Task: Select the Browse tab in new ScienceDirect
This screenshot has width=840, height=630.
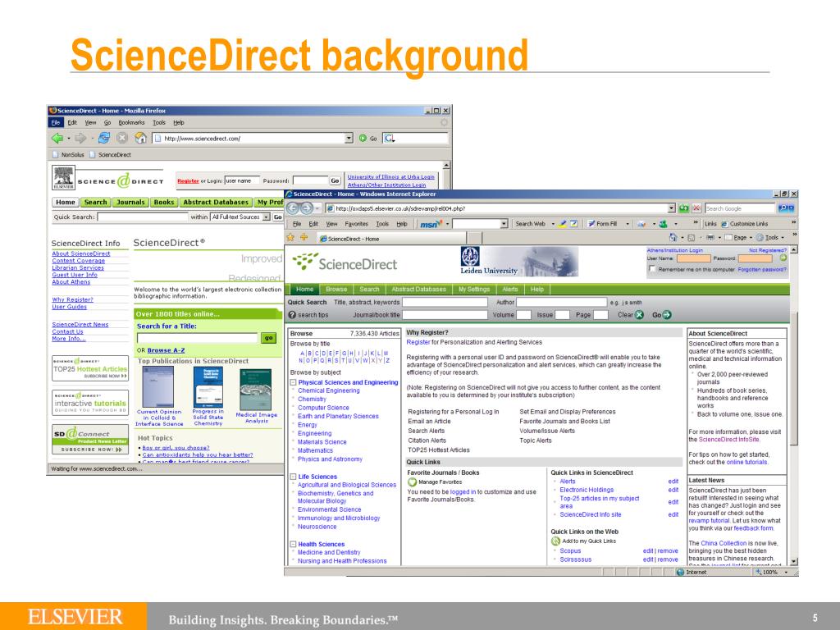Action: 336,290
